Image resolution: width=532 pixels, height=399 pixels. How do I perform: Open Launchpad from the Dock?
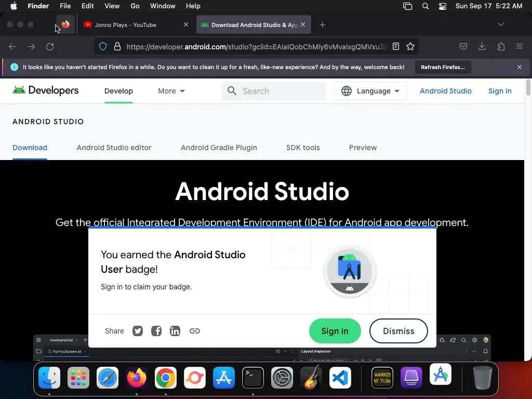coord(78,377)
